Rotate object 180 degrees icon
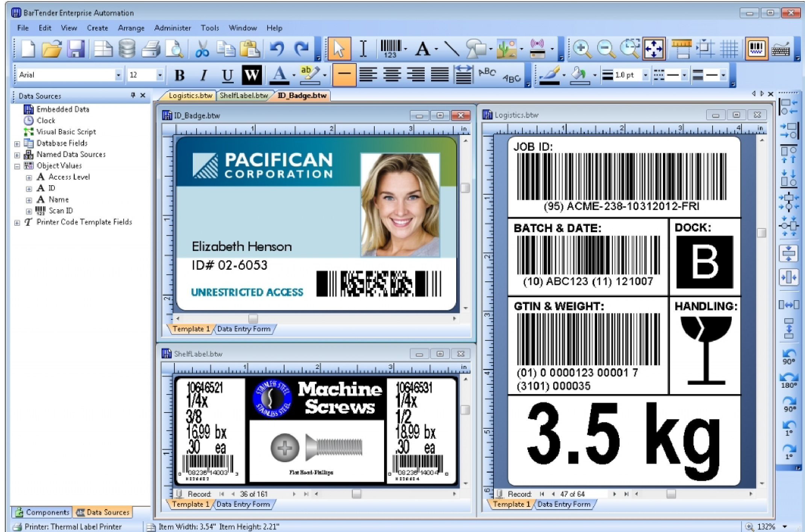 pyautogui.click(x=789, y=380)
